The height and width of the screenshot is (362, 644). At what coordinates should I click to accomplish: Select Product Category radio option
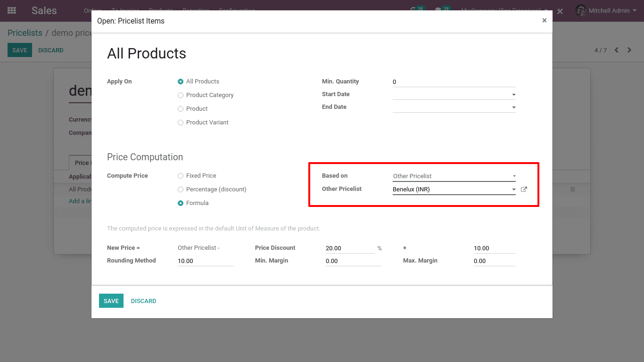181,95
